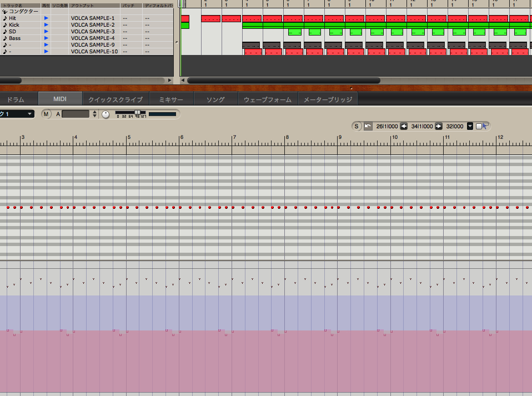532x396 pixels.
Task: Click the M mute button
Action: pyautogui.click(x=46, y=114)
